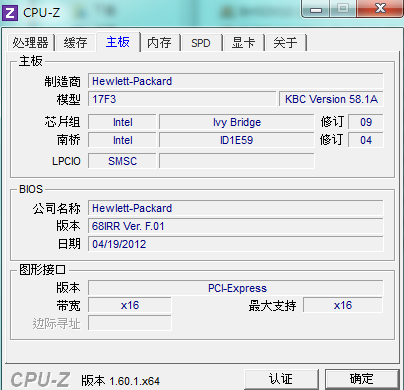Click the 制造商 label
Image resolution: width=404 pixels, height=390 pixels.
click(x=63, y=81)
